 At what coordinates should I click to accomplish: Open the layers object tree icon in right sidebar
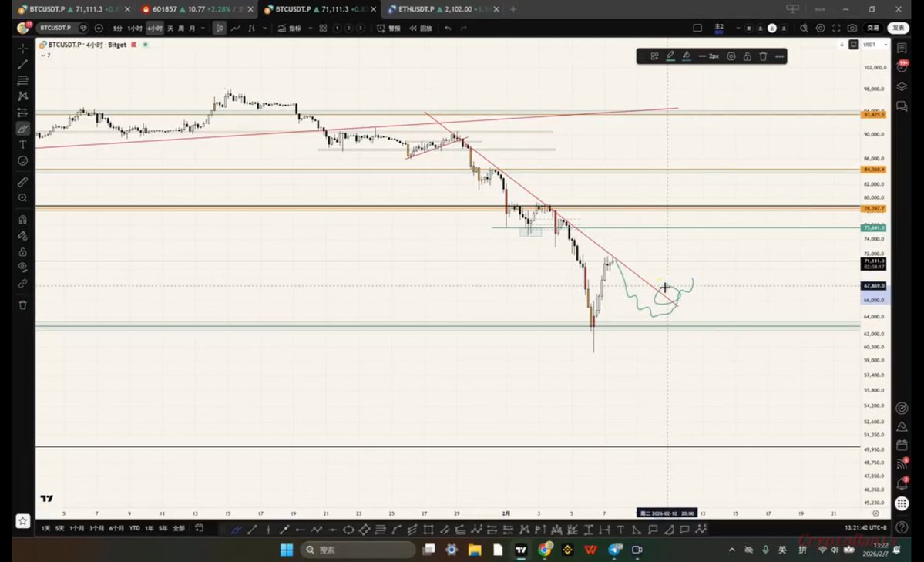pyautogui.click(x=902, y=86)
